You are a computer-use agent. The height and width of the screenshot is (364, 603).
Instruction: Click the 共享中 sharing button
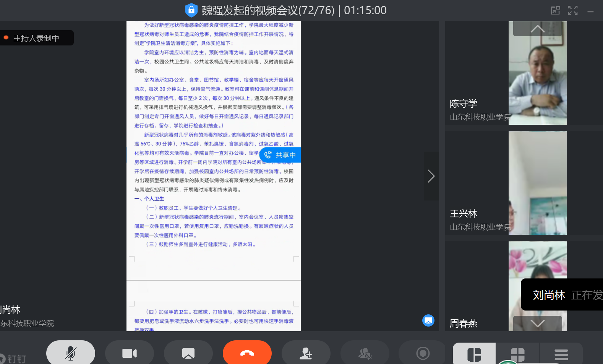point(280,155)
